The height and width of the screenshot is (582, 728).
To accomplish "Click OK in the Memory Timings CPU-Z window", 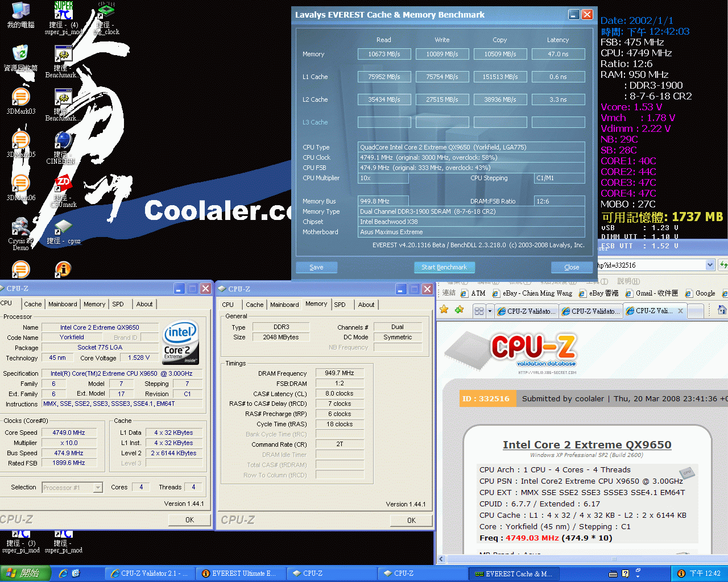I will [411, 520].
